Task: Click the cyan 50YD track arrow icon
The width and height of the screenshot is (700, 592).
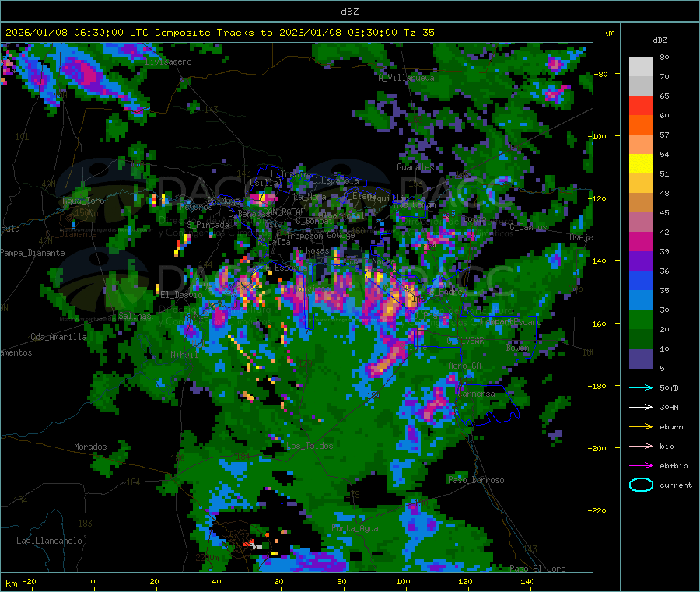Action: 641,387
